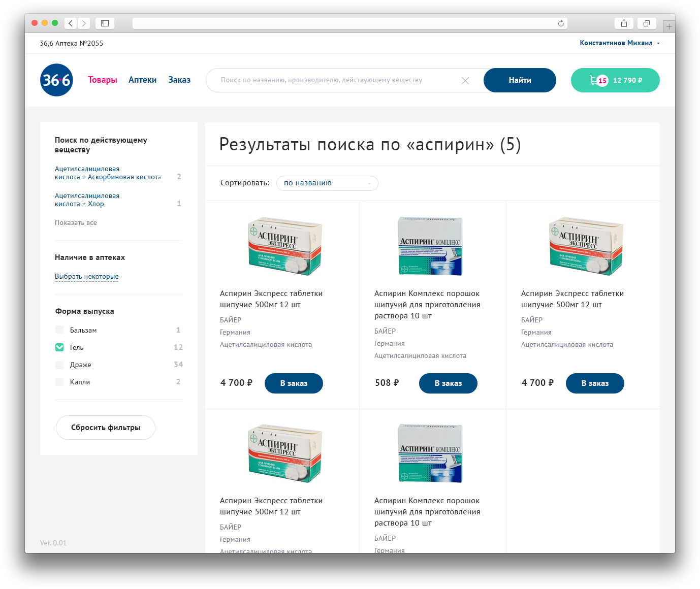Go back with Safari back arrow

(71, 23)
